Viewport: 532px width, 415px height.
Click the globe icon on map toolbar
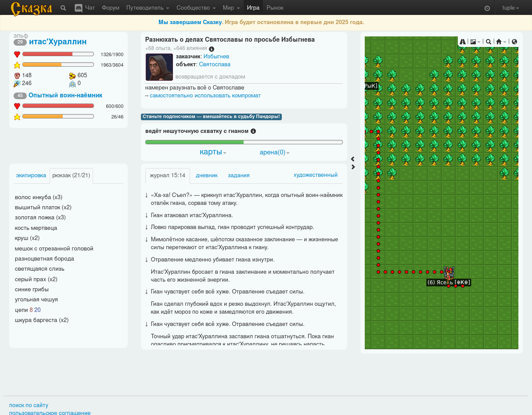click(x=514, y=42)
